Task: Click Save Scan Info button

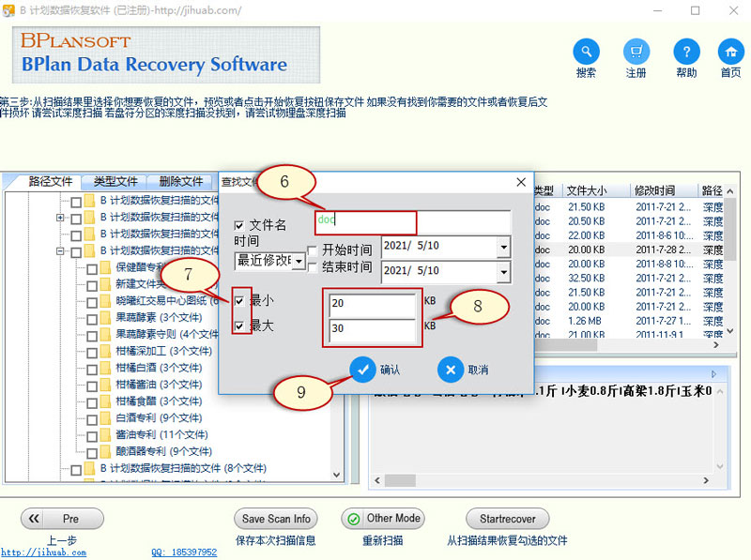Action: pos(276,519)
